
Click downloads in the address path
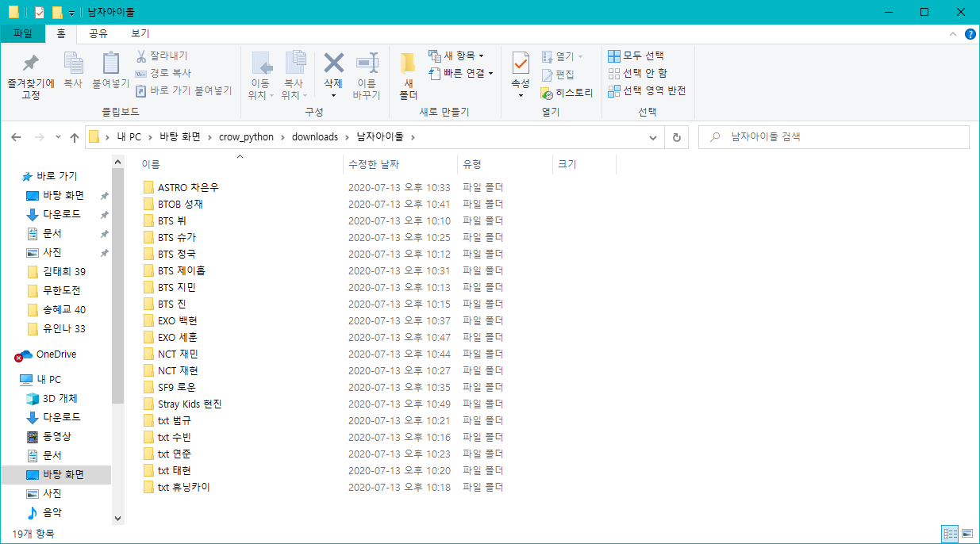click(315, 136)
